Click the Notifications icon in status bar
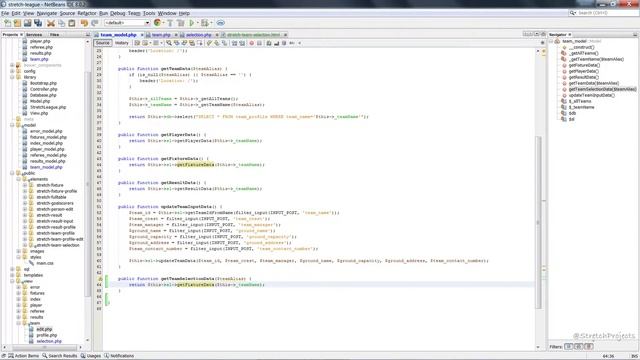The height and width of the screenshot is (360, 640). coord(107,356)
